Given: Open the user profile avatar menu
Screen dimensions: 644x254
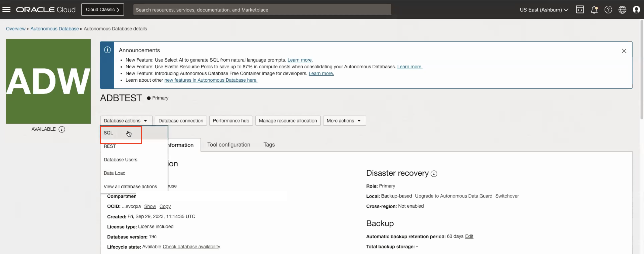Looking at the screenshot, I should [636, 10].
